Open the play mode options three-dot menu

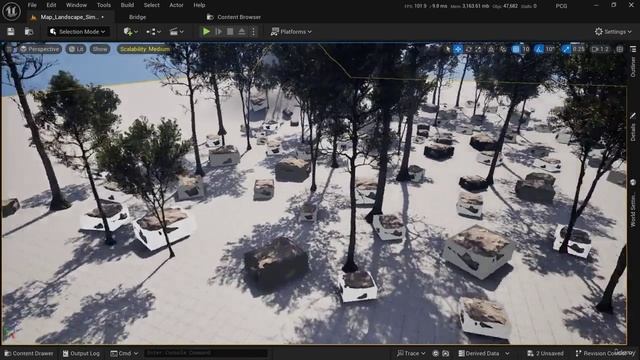click(x=253, y=31)
